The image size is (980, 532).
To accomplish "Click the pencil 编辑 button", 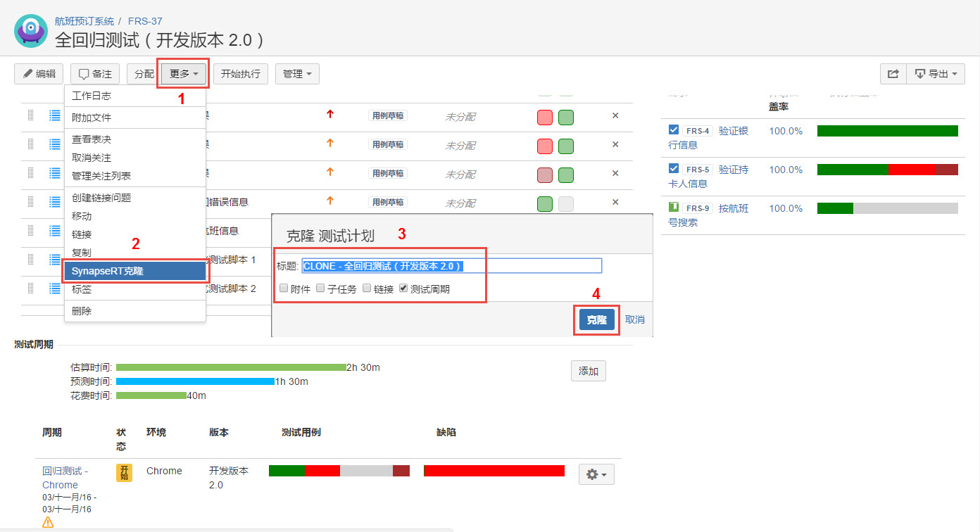I will [x=39, y=74].
